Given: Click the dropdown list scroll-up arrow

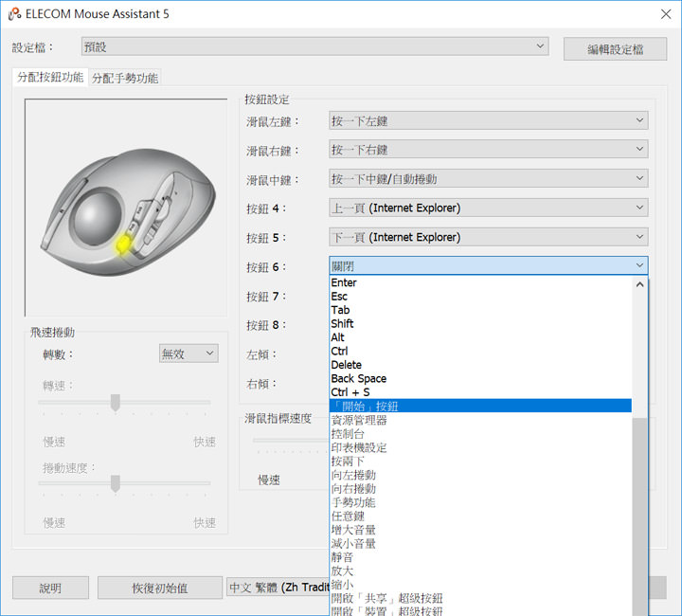Looking at the screenshot, I should [x=639, y=284].
